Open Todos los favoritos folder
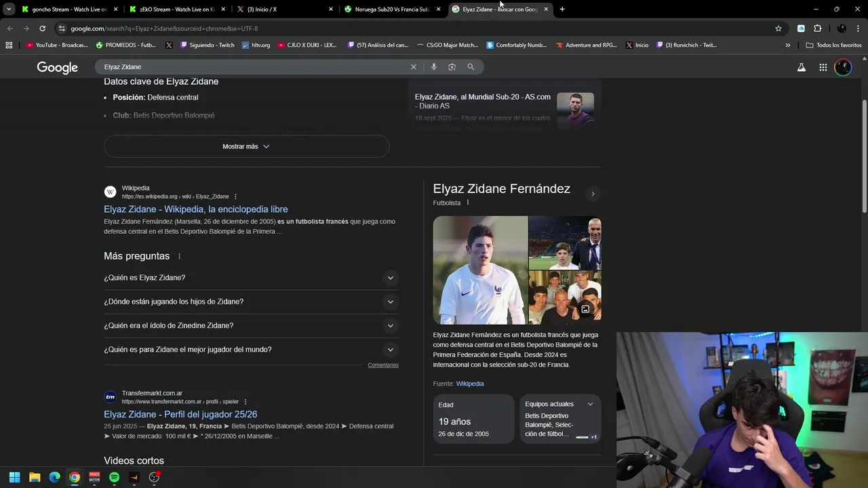868x488 pixels. coord(833,45)
